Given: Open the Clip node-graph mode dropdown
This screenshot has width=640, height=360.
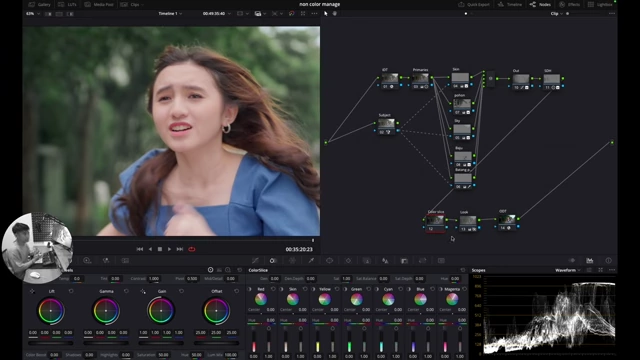Looking at the screenshot, I should [x=556, y=13].
